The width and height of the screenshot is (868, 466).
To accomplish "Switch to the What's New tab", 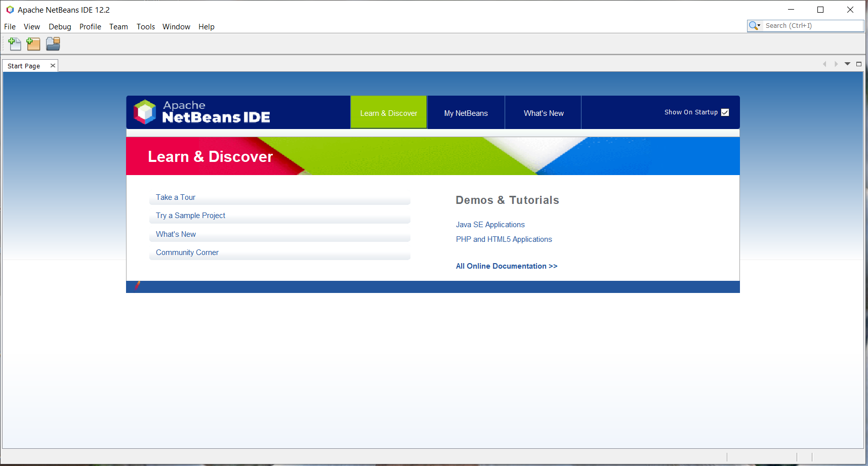I will 544,113.
